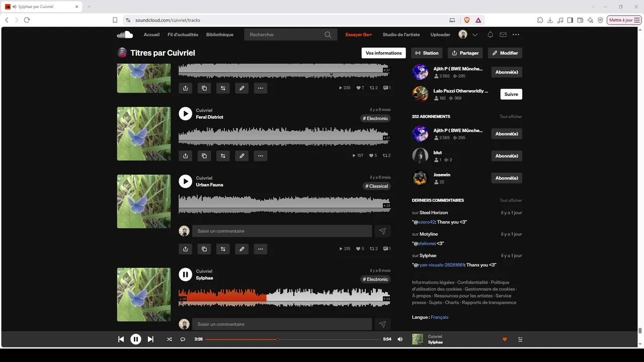Open the browser downloads icon
The width and height of the screenshot is (644, 362).
pos(550,20)
